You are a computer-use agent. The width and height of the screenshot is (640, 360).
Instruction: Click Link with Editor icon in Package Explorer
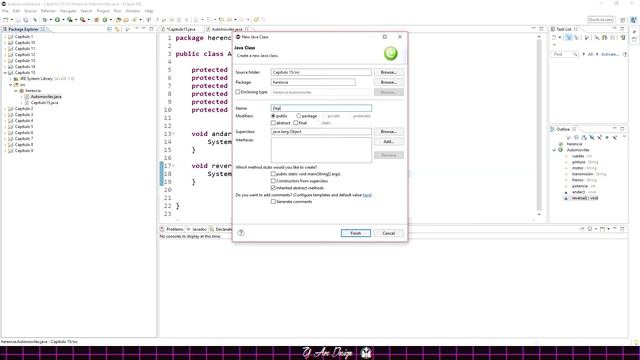click(x=117, y=29)
